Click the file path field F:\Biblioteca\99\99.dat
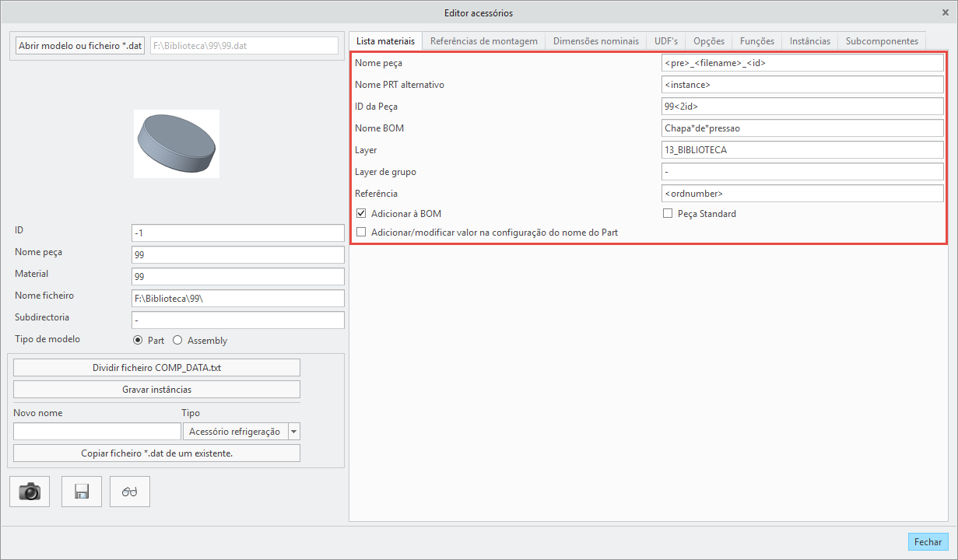Image resolution: width=958 pixels, height=560 pixels. point(244,45)
